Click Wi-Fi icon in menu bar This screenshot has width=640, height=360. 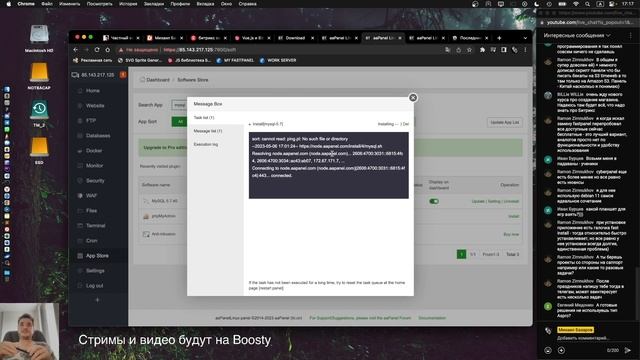click(576, 4)
